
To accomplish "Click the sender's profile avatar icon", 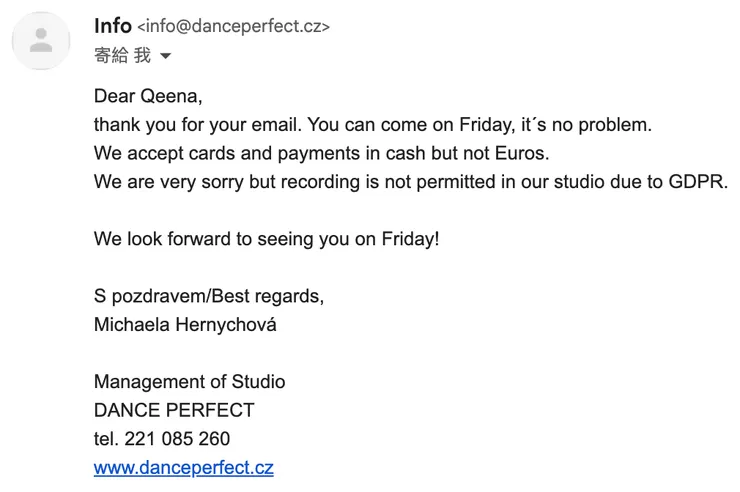I will tap(41, 41).
